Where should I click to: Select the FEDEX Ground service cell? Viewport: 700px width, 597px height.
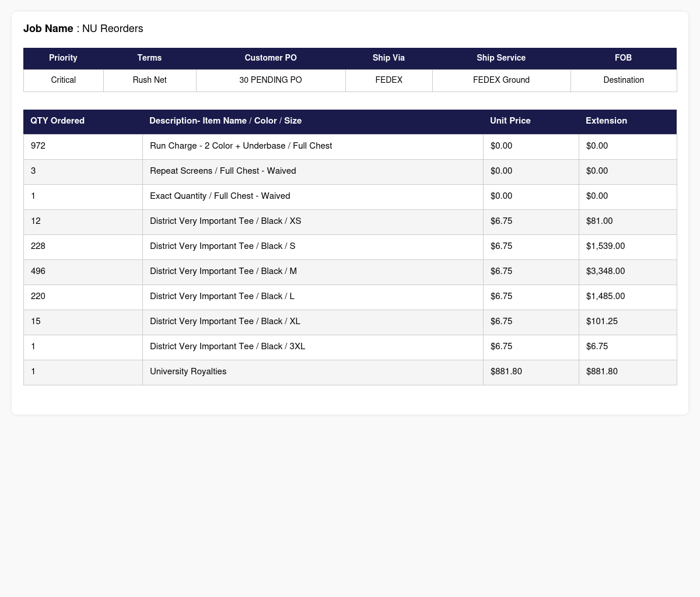(x=501, y=80)
